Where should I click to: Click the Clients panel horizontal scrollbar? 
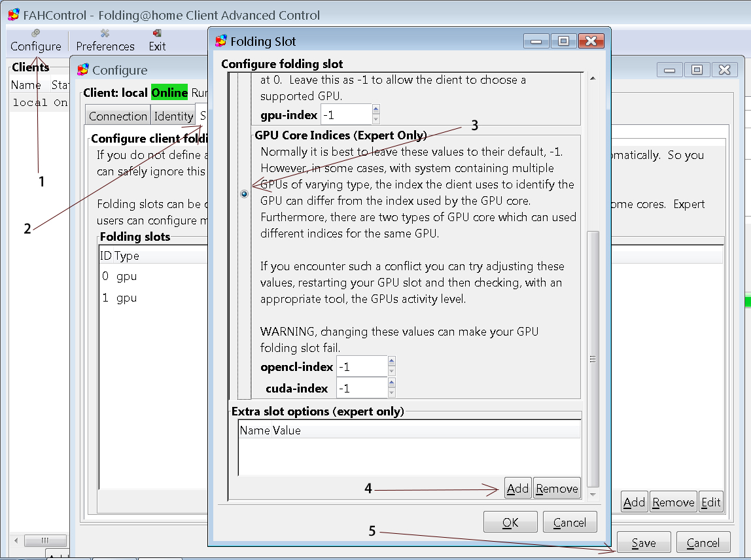pyautogui.click(x=45, y=540)
